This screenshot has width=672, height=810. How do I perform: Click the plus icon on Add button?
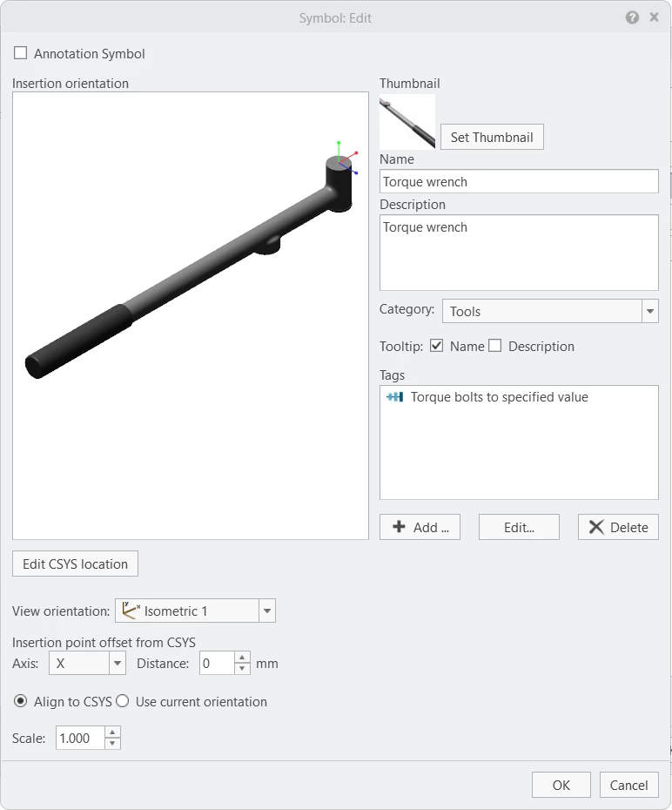coord(399,526)
